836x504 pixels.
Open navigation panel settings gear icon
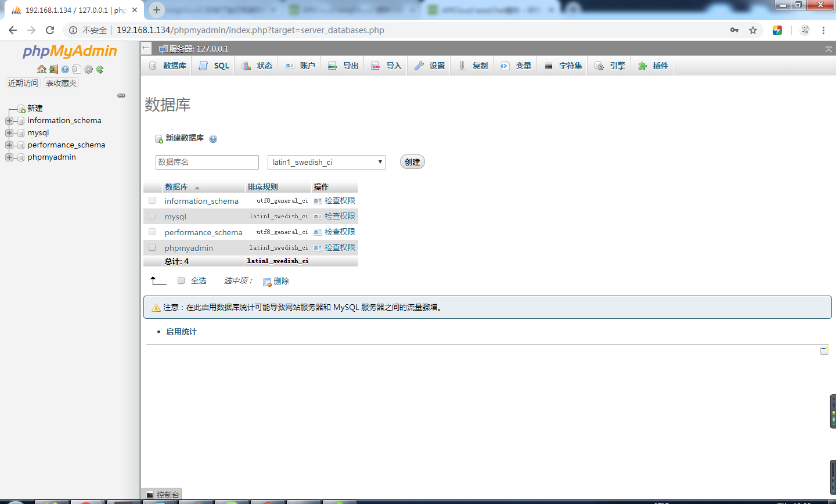tap(88, 69)
